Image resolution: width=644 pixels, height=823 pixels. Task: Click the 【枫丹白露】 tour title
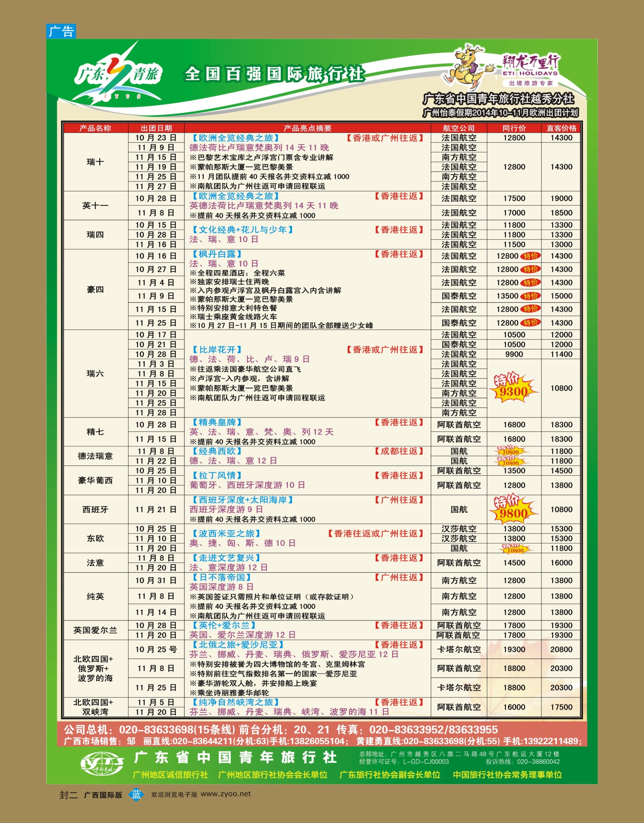(x=217, y=254)
